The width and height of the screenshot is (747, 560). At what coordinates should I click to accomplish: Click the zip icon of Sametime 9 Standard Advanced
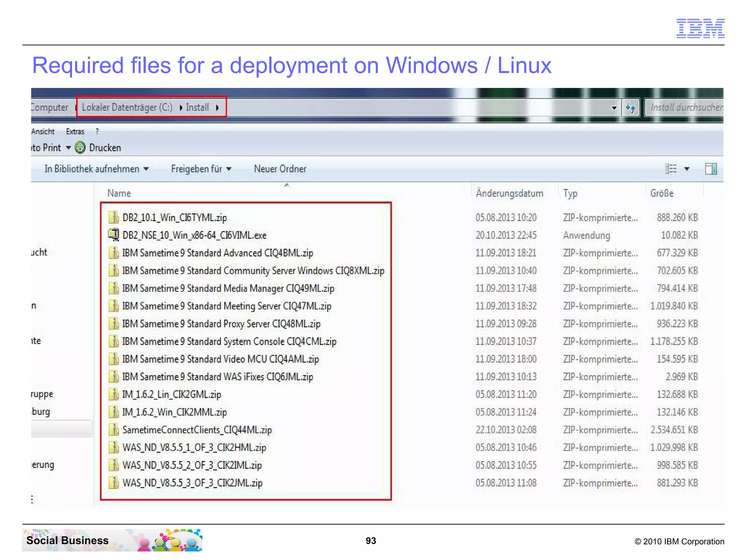point(114,253)
